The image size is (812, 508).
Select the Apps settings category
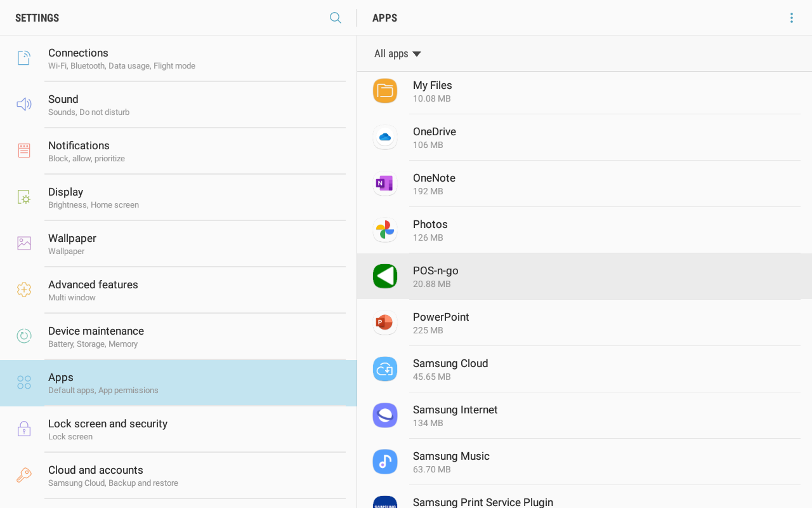point(178,383)
